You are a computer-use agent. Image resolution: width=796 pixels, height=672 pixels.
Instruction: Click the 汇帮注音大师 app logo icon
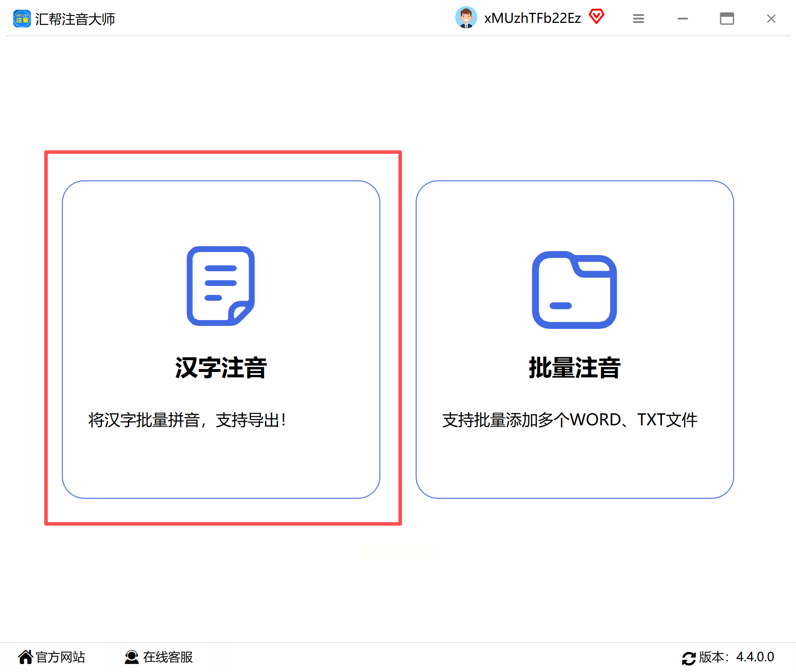(22, 19)
